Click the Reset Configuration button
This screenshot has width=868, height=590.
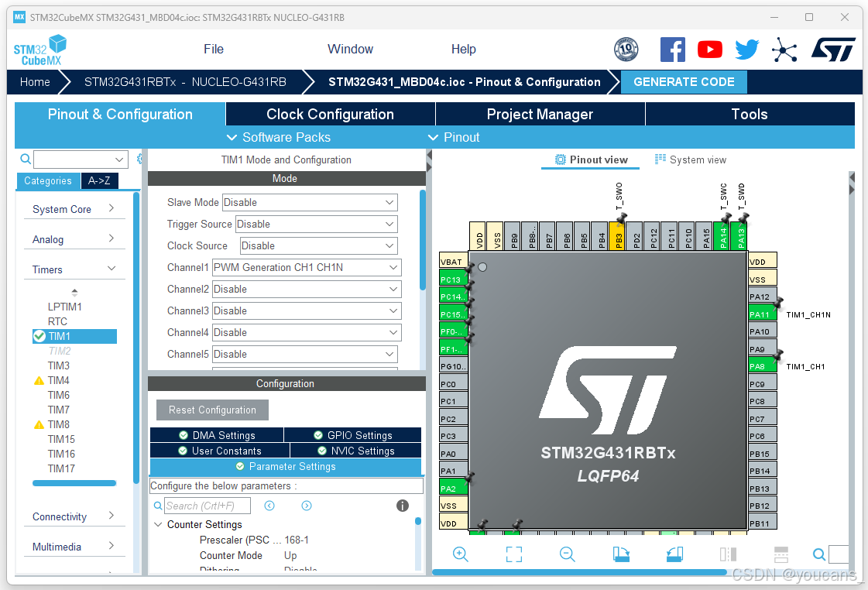[213, 410]
